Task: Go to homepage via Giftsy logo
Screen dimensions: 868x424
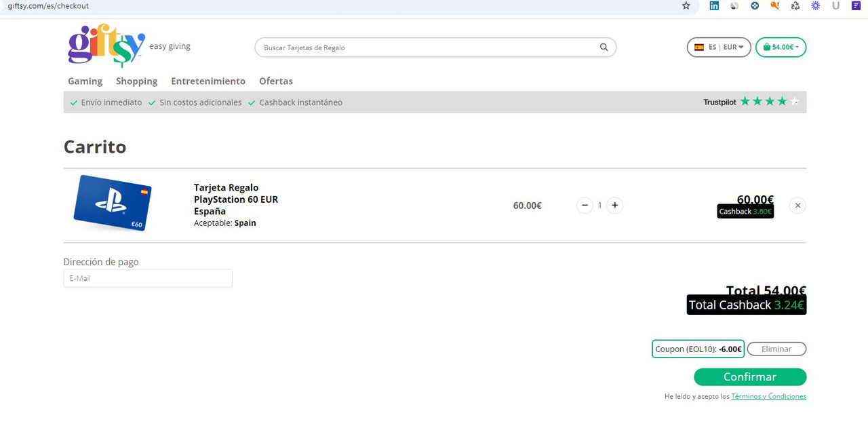Action: click(x=106, y=46)
